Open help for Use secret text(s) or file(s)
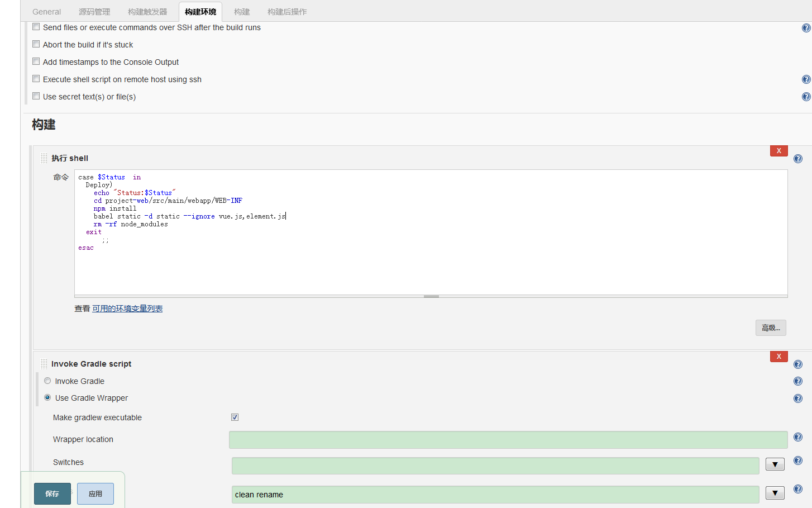812x508 pixels. click(x=805, y=96)
